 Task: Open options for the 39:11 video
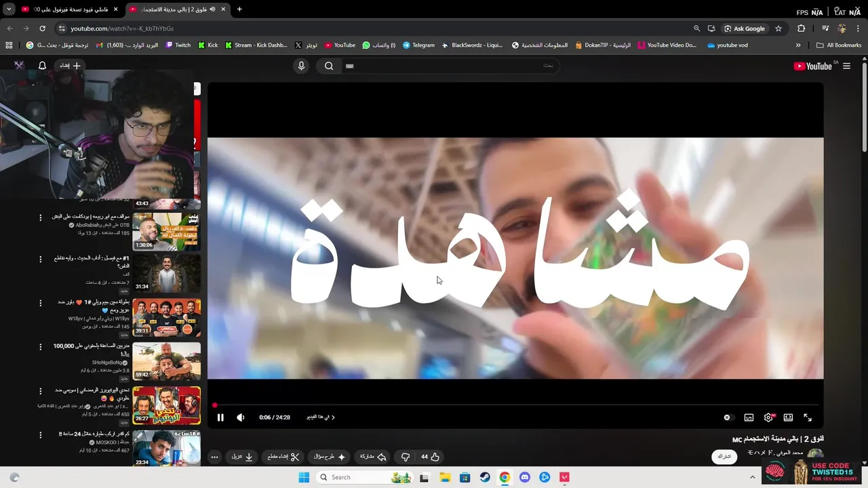(x=41, y=303)
